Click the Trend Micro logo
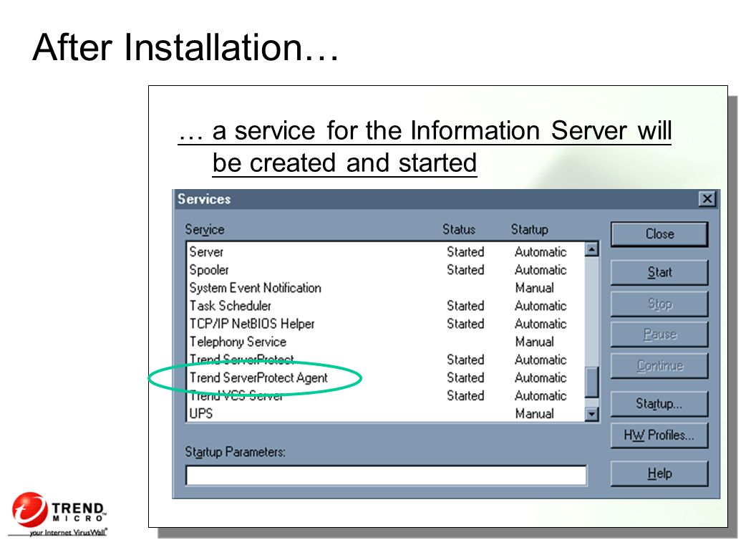Viewport: 756px width, 550px height. (x=58, y=513)
